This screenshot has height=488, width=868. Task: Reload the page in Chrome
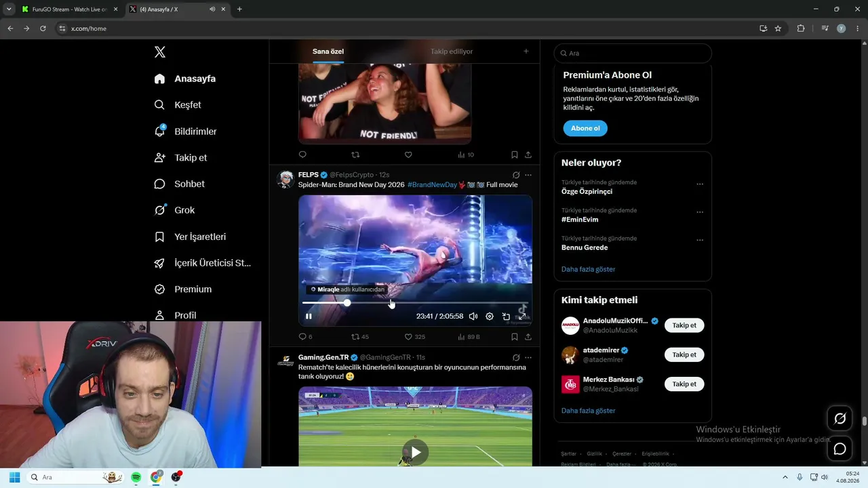point(43,28)
